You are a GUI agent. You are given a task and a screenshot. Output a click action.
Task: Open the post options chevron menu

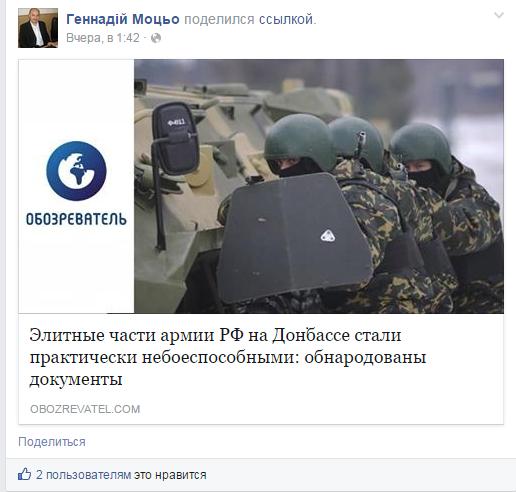pyautogui.click(x=499, y=15)
